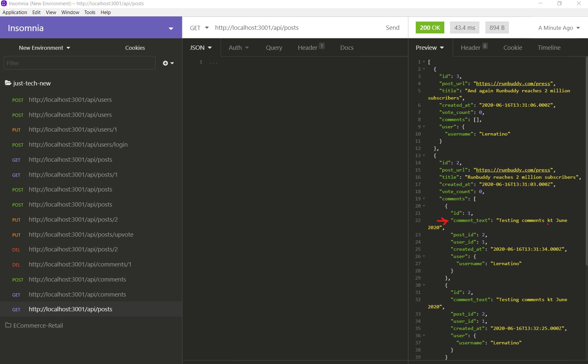
Task: Collapse the comments array at line 19
Action: coord(424,199)
